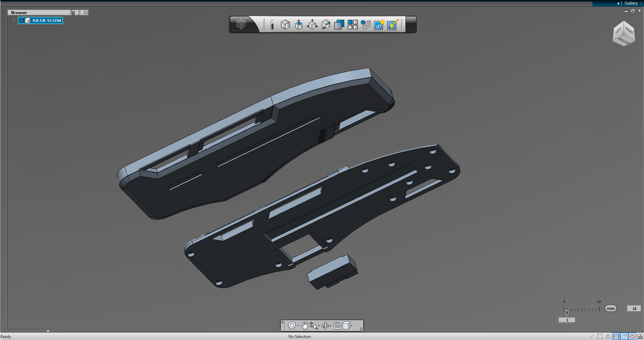Click the Look At view tool
This screenshot has height=340, width=644.
(337, 326)
